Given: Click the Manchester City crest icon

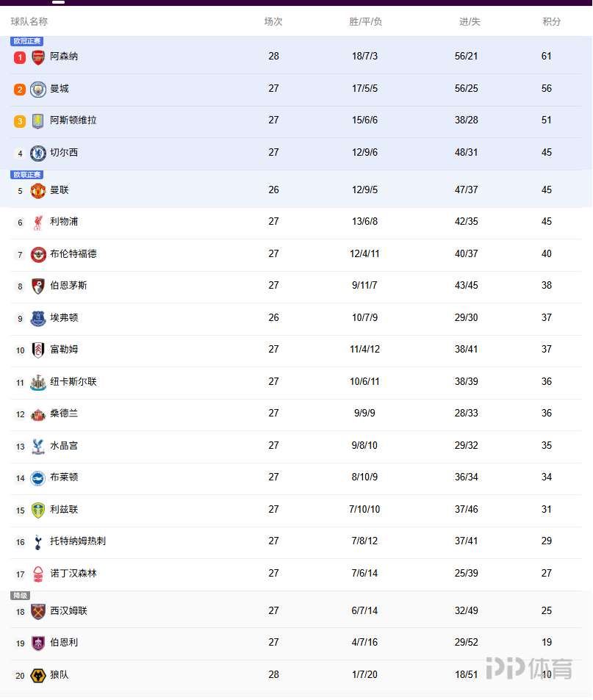Looking at the screenshot, I should pyautogui.click(x=38, y=90).
